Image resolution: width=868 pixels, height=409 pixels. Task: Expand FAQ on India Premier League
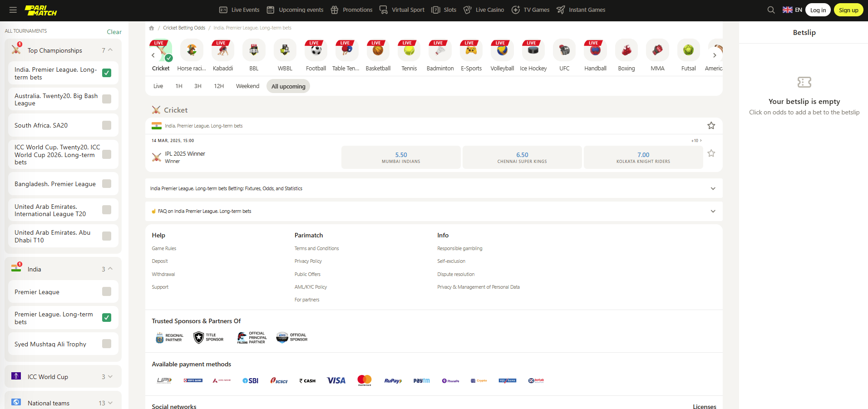713,211
